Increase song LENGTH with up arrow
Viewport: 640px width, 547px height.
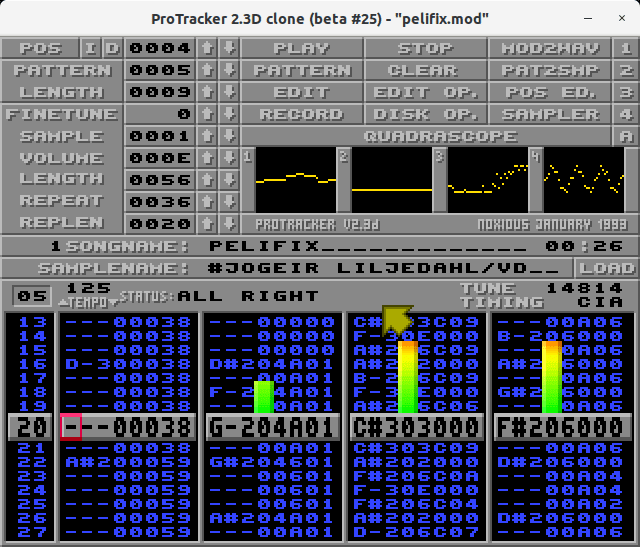pyautogui.click(x=207, y=92)
